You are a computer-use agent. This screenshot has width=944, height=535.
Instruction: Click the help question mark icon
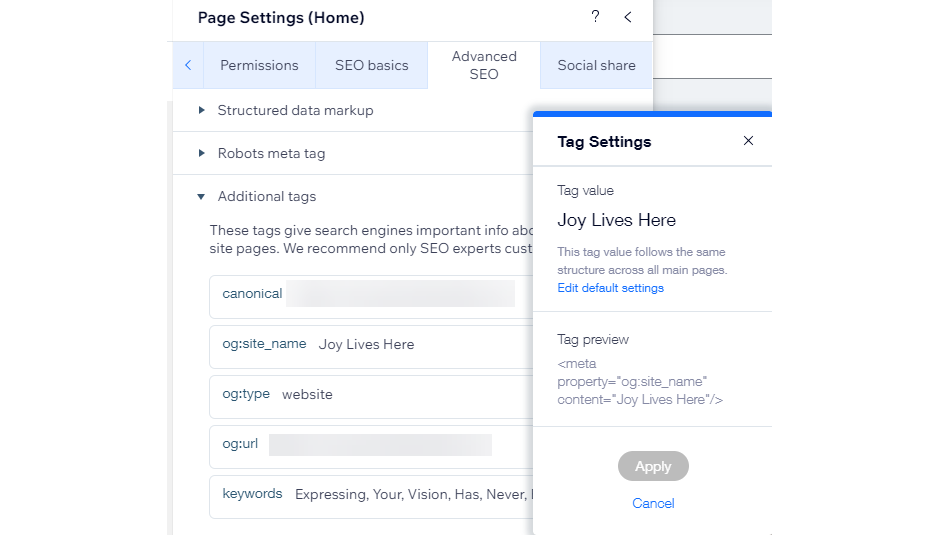[x=596, y=17]
